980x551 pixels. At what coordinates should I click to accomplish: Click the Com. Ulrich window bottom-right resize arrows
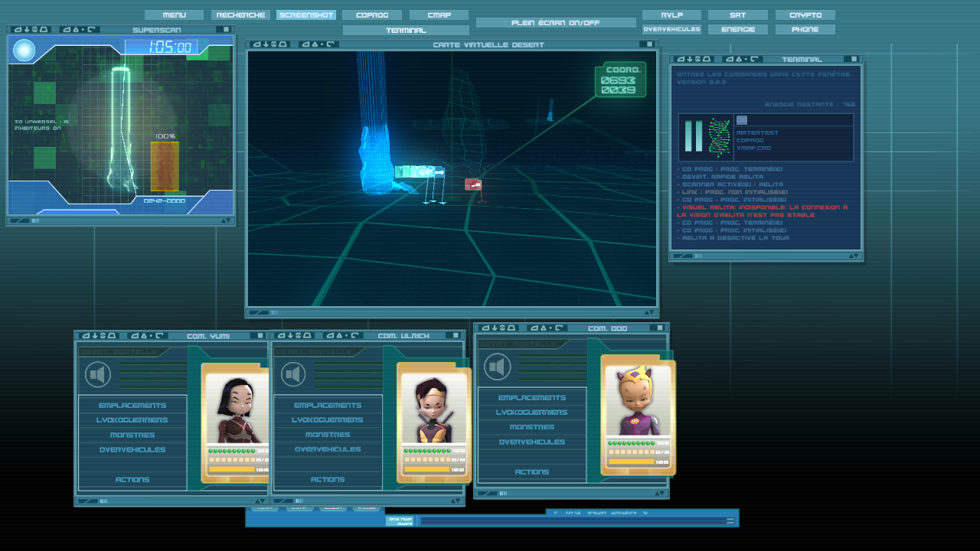click(455, 502)
